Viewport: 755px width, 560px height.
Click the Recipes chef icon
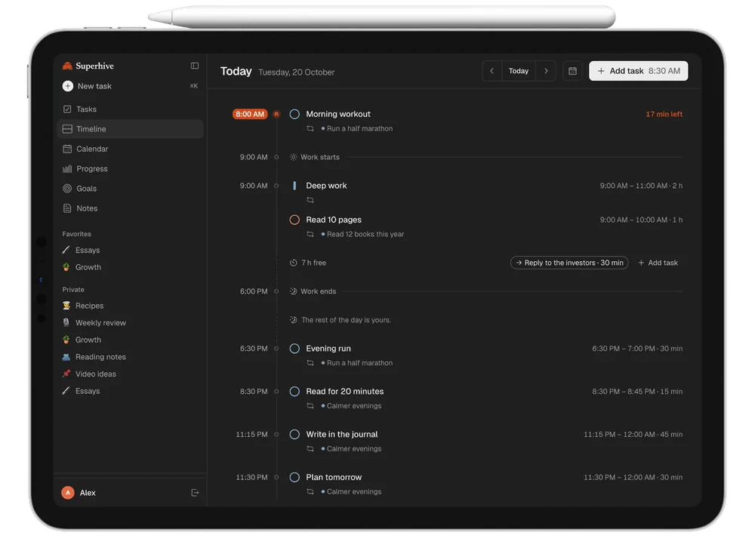pyautogui.click(x=66, y=306)
